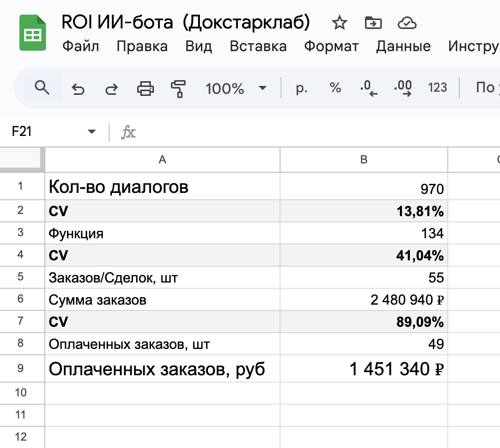500x448 pixels.
Task: Open the Print icon
Action: (145, 88)
